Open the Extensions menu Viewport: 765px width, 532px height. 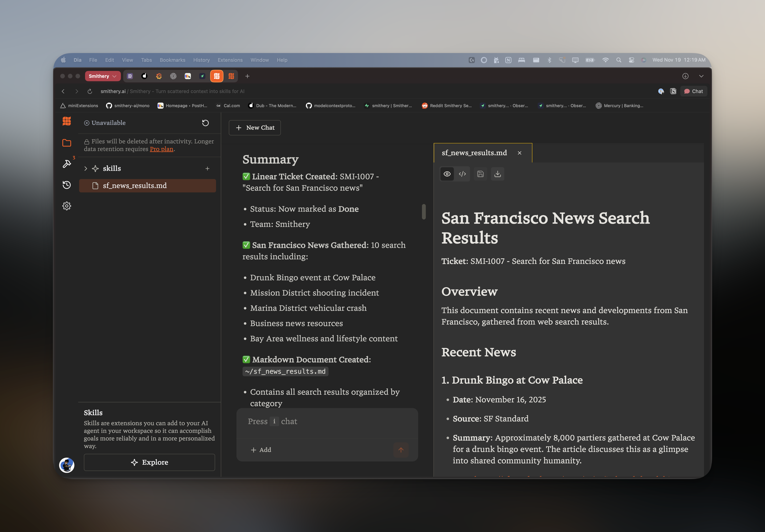[x=230, y=60]
